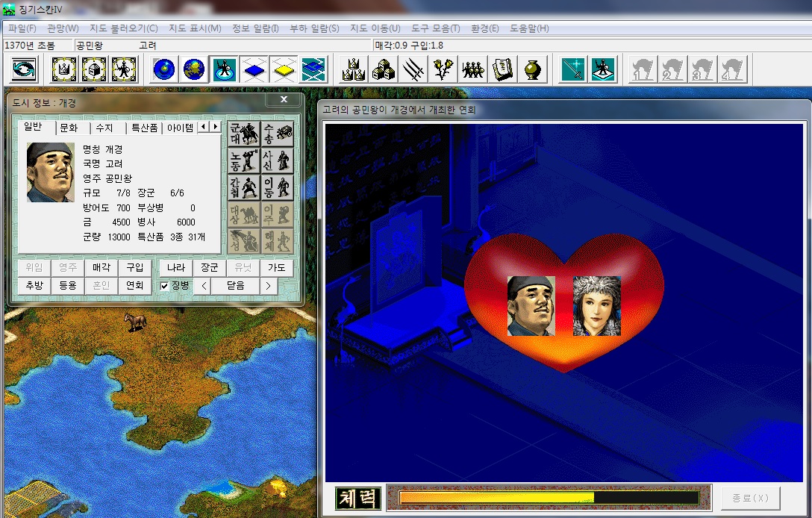Toggle the blue tile grid icon
This screenshot has height=518, width=812.
click(x=254, y=69)
